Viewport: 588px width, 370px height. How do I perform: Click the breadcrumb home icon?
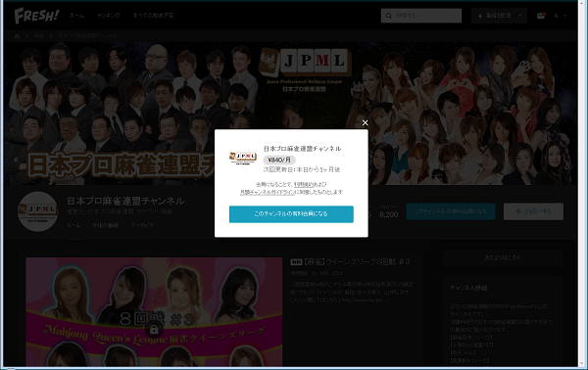[17, 36]
